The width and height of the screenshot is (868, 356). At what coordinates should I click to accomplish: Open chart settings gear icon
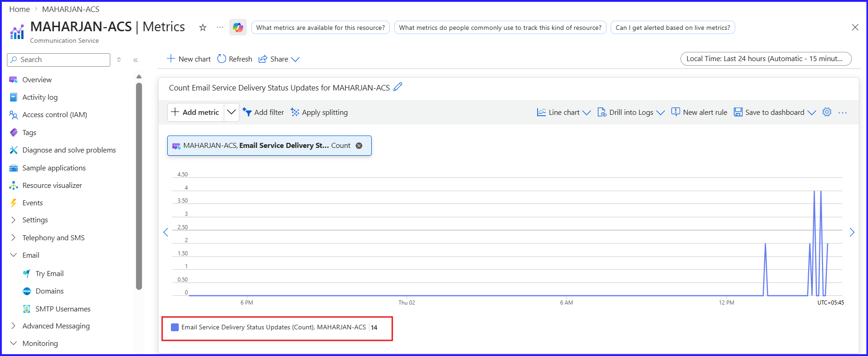(x=827, y=112)
